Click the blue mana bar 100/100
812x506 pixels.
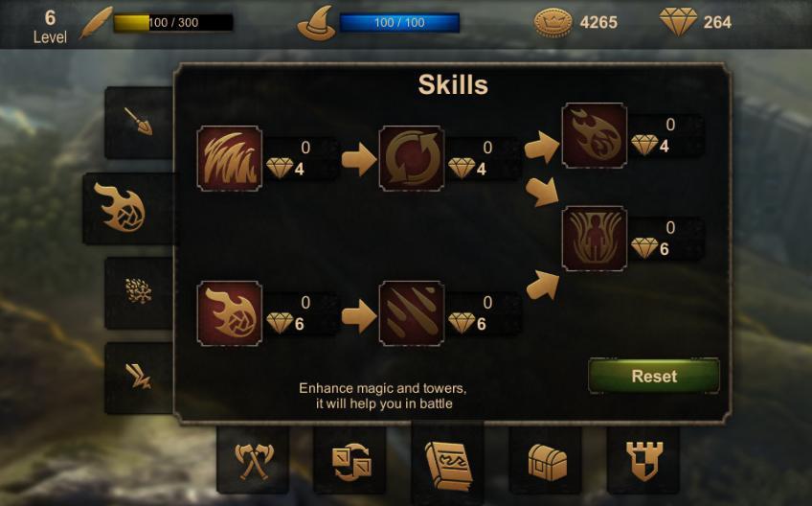pyautogui.click(x=399, y=23)
